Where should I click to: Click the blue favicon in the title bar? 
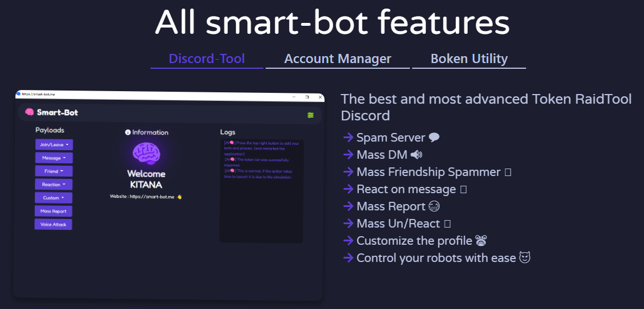coord(18,94)
